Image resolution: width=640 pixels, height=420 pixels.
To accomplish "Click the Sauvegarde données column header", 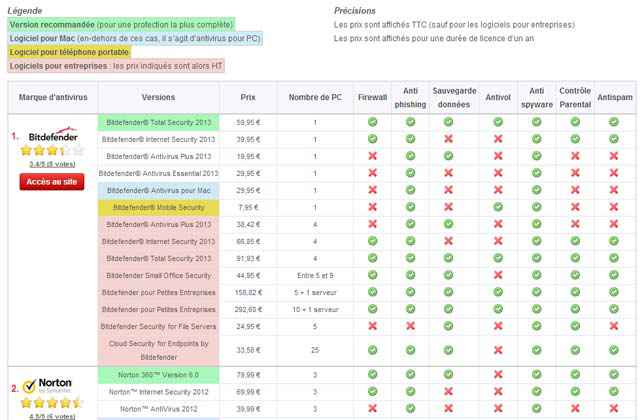I will click(454, 98).
